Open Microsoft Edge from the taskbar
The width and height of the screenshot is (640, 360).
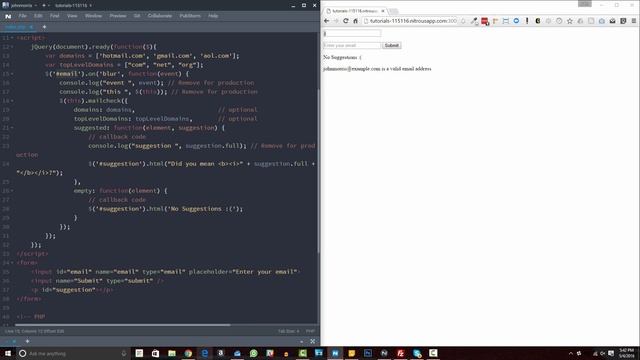pyautogui.click(x=204, y=353)
